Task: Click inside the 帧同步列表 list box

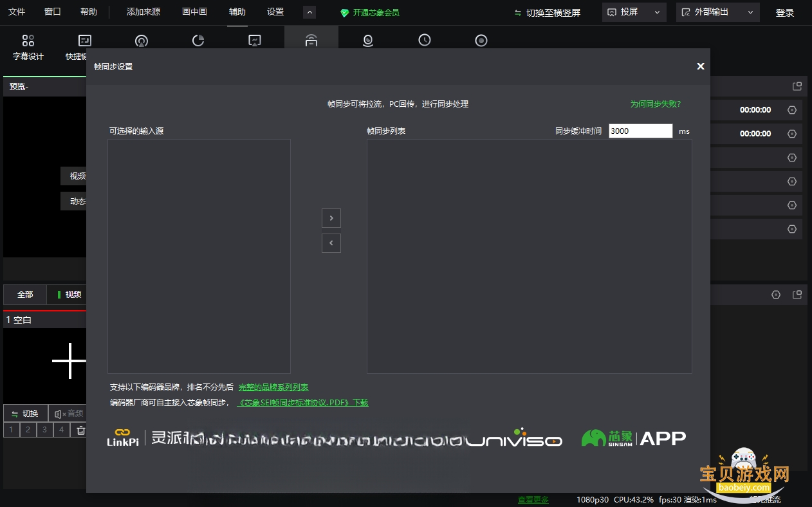Action: (530, 256)
